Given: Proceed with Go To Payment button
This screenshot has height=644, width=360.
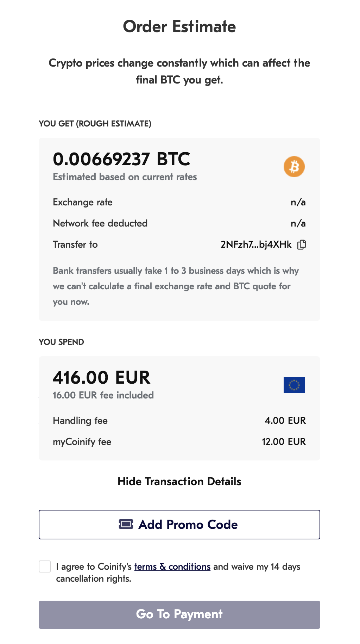Looking at the screenshot, I should (x=179, y=615).
